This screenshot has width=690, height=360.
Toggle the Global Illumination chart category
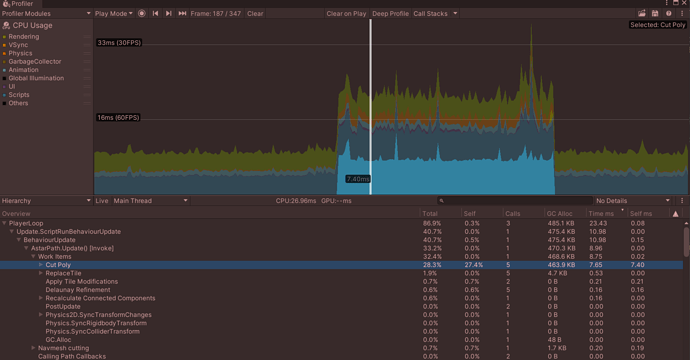click(x=36, y=78)
